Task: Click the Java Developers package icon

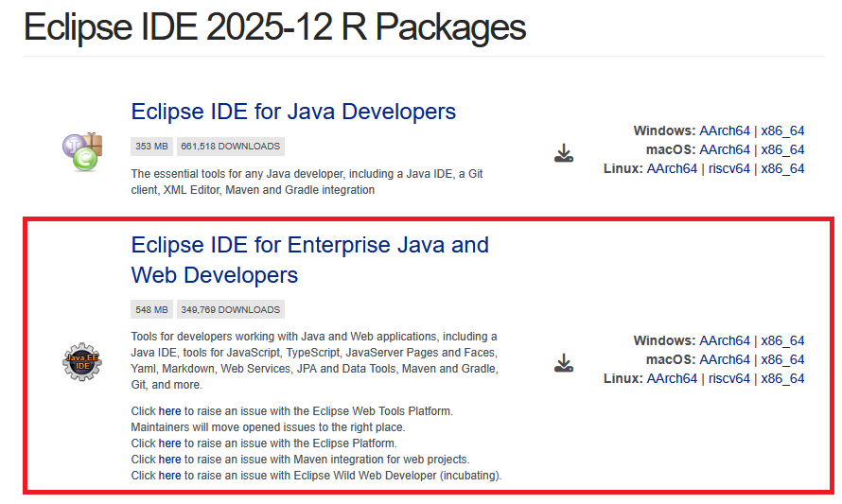Action: coord(80,151)
